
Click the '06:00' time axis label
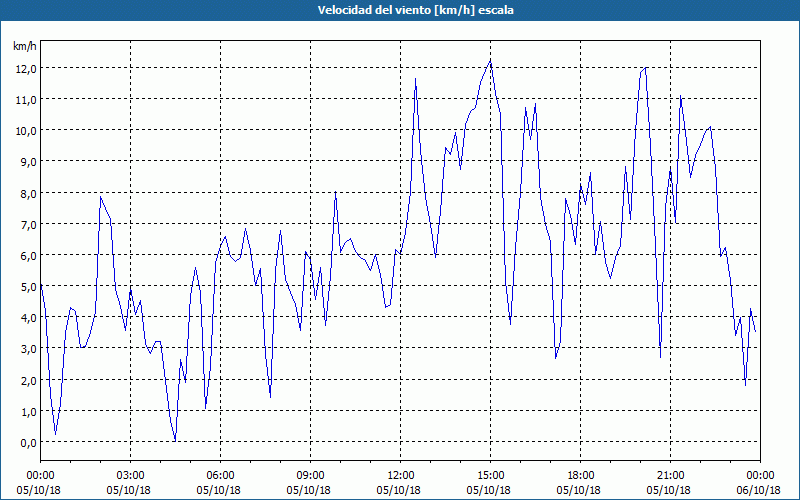pyautogui.click(x=220, y=476)
